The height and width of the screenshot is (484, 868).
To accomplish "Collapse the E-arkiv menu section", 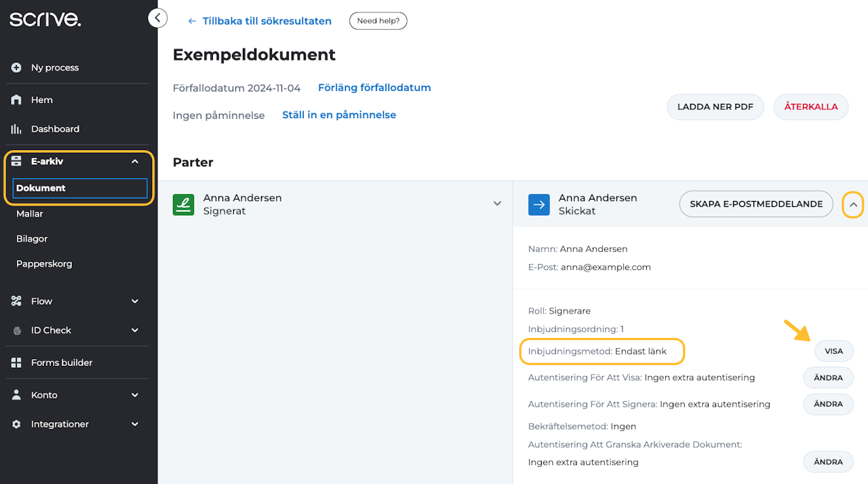I will (134, 162).
